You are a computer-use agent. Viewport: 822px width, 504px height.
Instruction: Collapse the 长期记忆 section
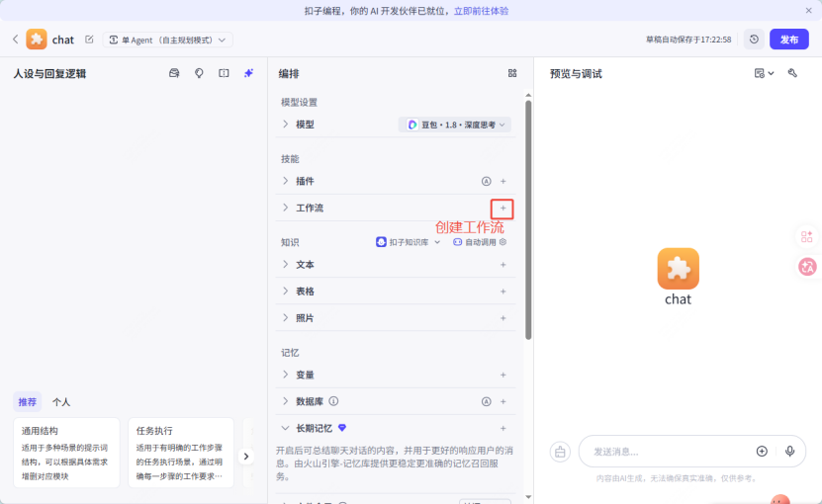point(285,428)
